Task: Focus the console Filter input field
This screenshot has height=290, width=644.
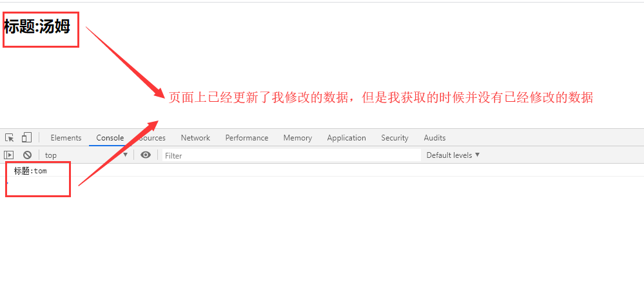Action: [292, 155]
